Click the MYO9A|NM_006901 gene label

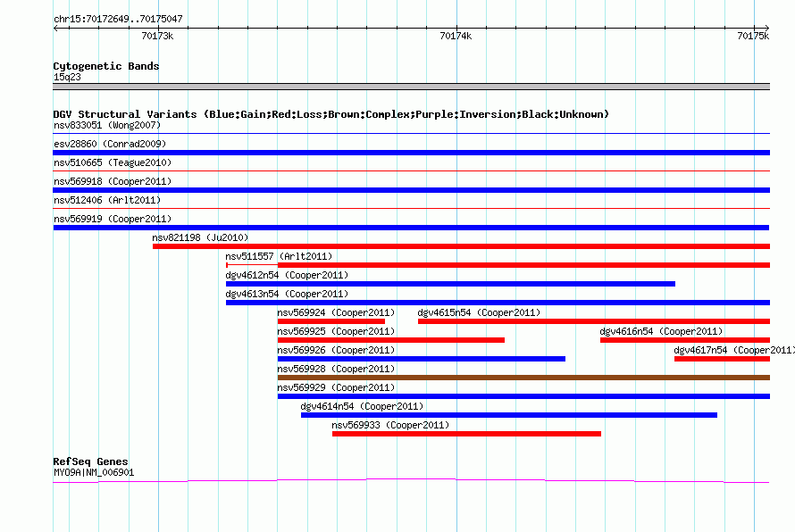(x=94, y=473)
